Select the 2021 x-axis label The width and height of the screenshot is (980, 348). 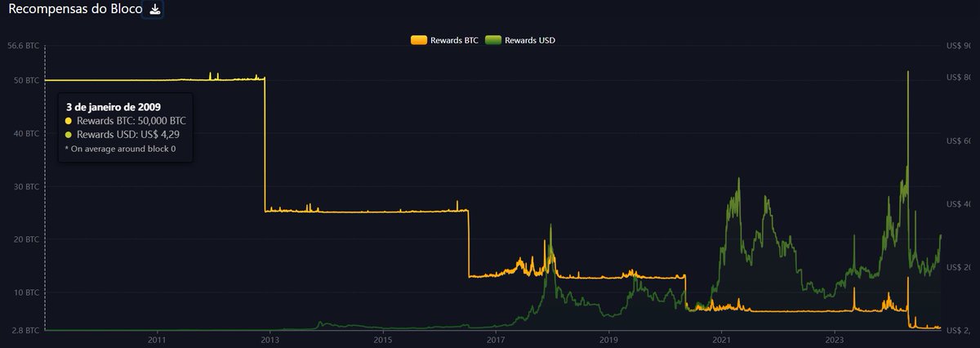tap(721, 338)
